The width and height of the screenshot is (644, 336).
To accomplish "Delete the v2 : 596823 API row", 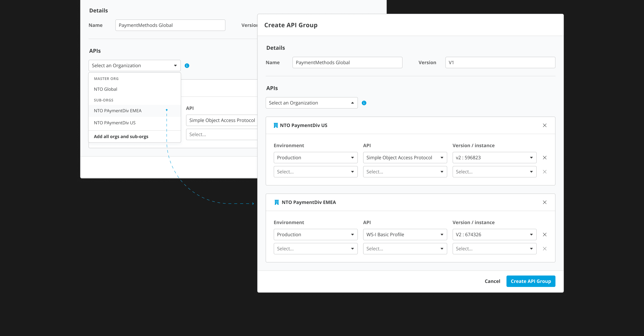I will [x=545, y=158].
